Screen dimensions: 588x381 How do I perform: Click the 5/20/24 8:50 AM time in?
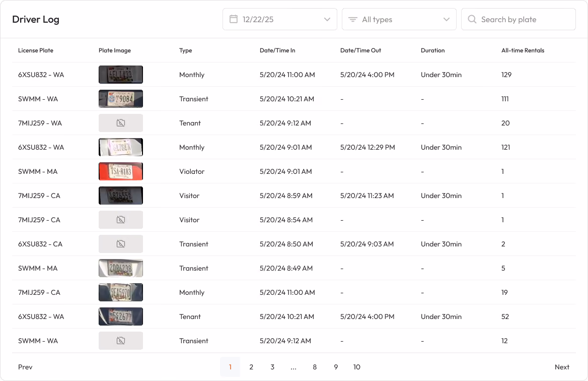pos(286,244)
